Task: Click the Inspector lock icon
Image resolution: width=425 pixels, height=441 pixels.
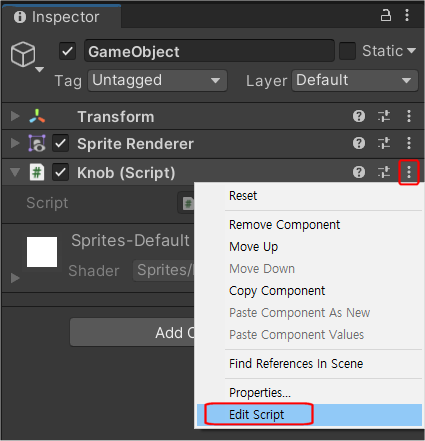Action: point(386,15)
